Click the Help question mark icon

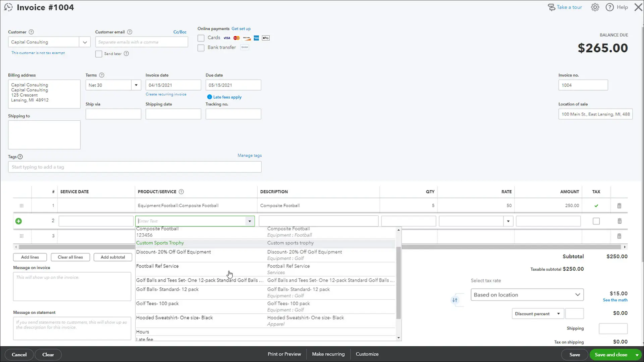pyautogui.click(x=609, y=7)
